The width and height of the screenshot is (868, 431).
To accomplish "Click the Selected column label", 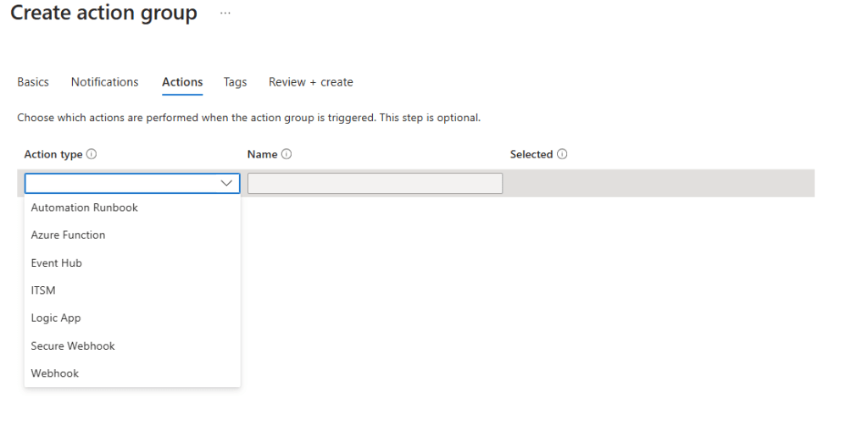I will 531,154.
